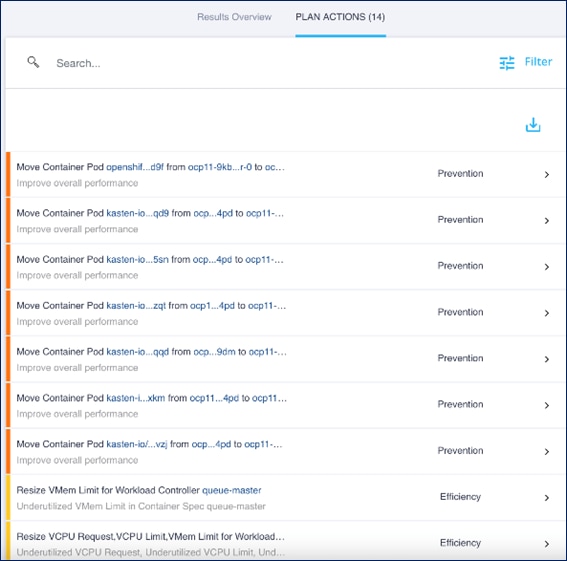Expand the queue-master VMem resize chevron
The width and height of the screenshot is (567, 561).
coord(547,498)
